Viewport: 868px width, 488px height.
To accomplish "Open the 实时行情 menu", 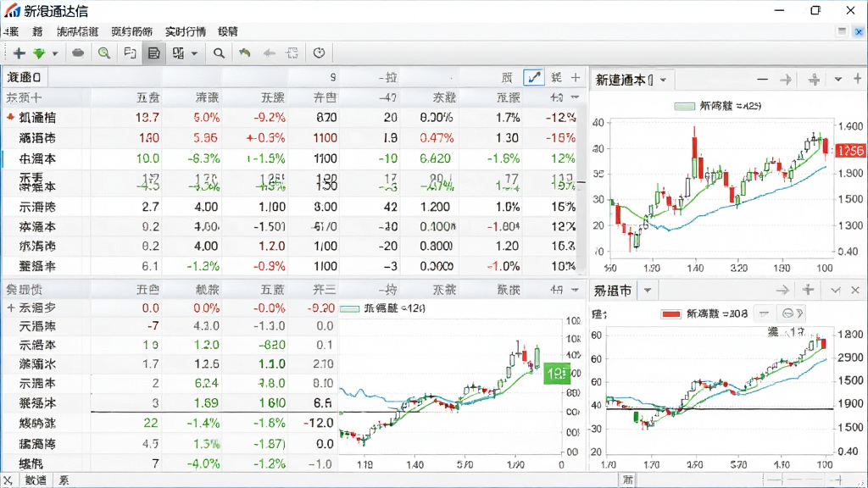I will point(186,31).
